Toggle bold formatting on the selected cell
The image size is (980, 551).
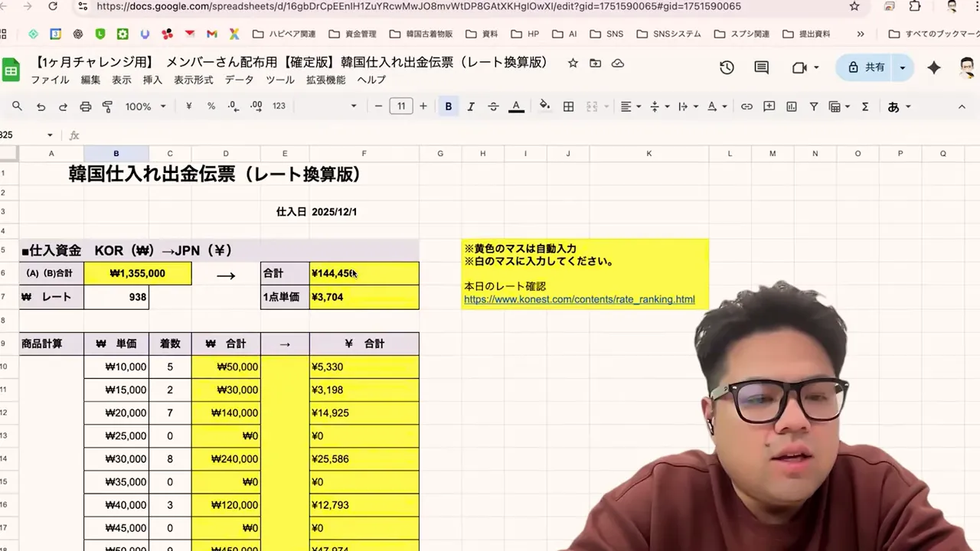(x=449, y=106)
